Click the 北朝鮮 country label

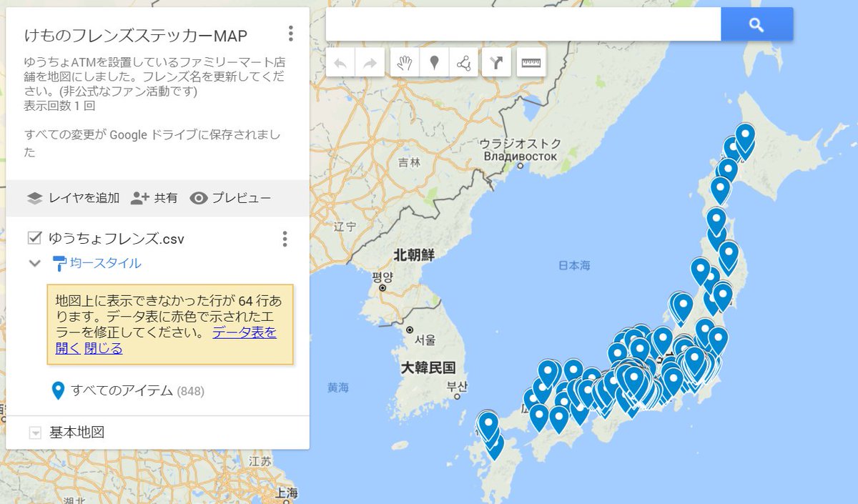click(414, 255)
